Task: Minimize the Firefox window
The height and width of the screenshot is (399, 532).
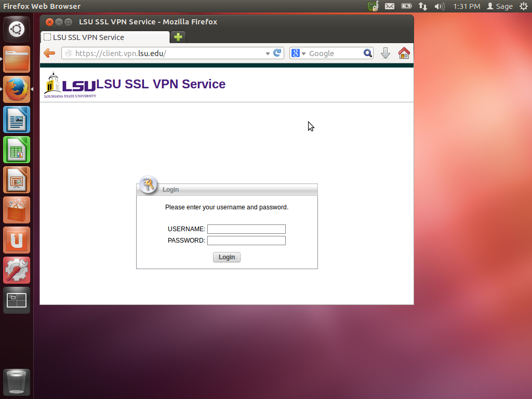Action: pyautogui.click(x=59, y=22)
